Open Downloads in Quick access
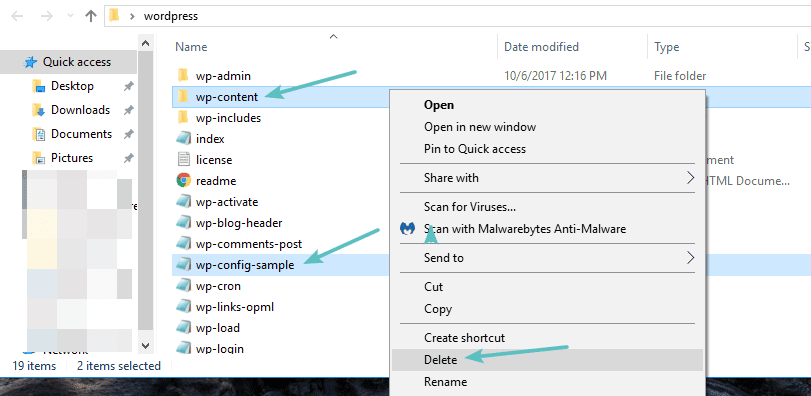 tap(80, 110)
